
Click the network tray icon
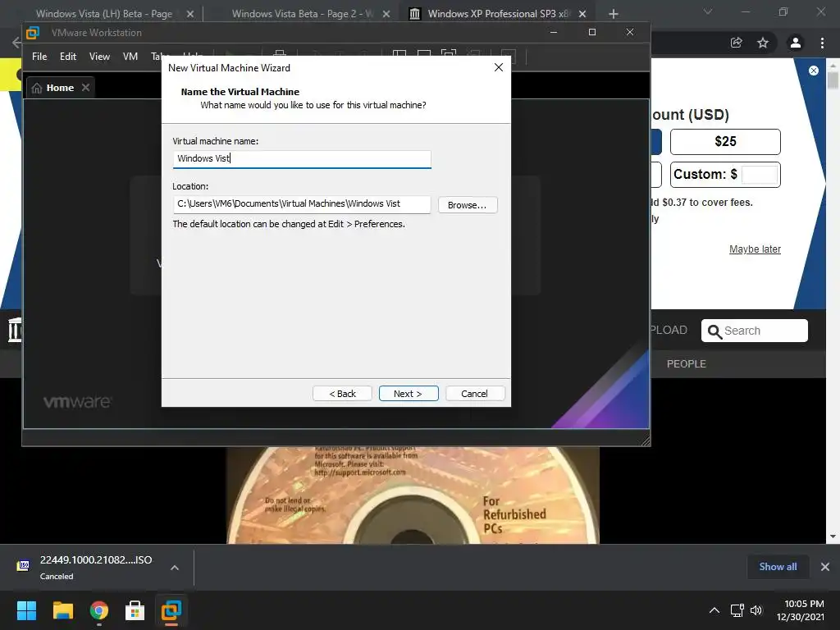tap(737, 610)
